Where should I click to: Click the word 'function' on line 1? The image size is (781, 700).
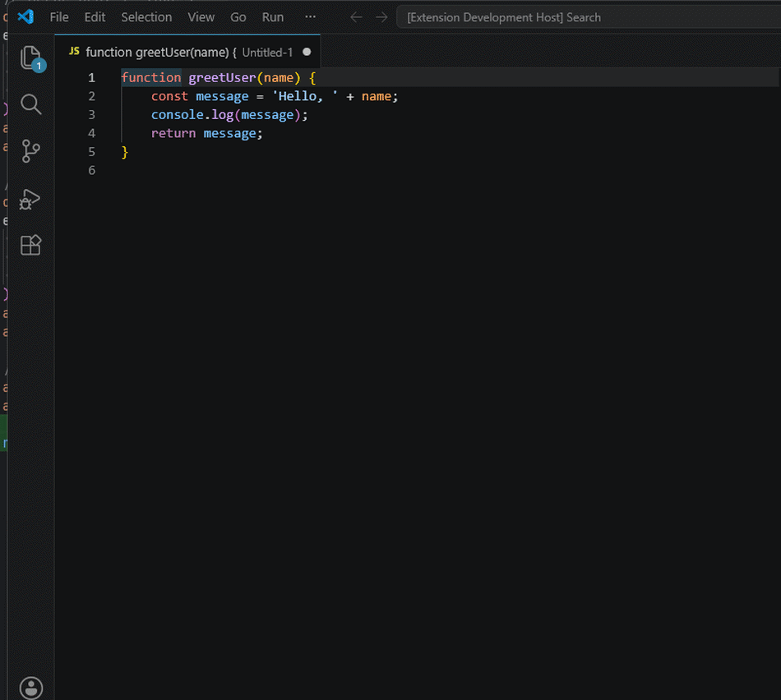[151, 78]
